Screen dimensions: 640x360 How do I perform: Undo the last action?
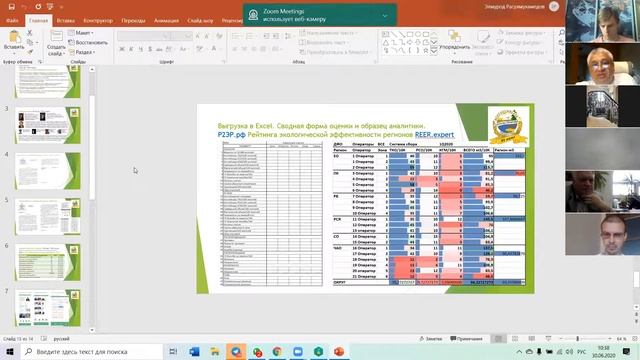24,7
